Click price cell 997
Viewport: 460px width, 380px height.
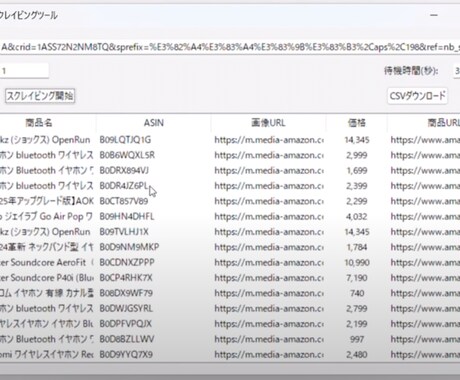[x=357, y=339]
